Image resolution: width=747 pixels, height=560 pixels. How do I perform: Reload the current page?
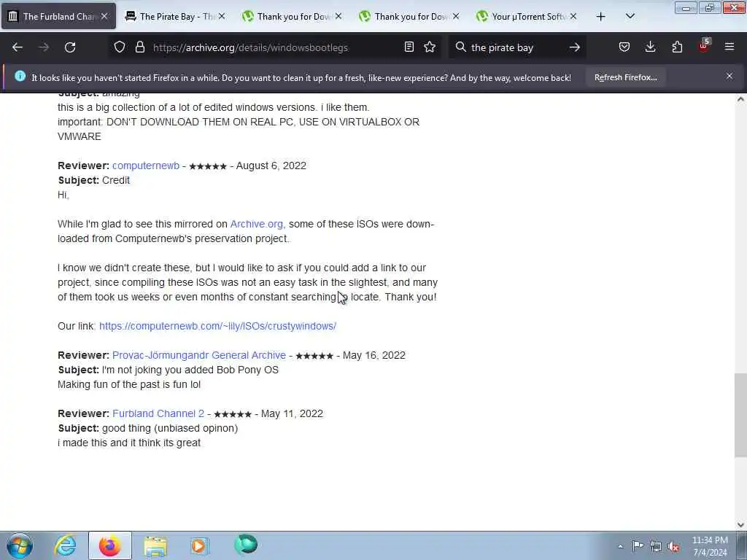pyautogui.click(x=70, y=47)
